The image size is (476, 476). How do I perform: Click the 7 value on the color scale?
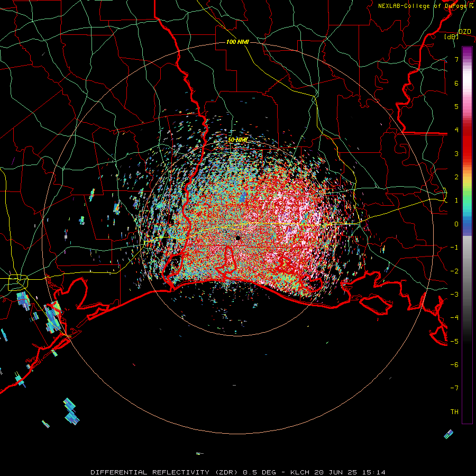click(x=456, y=59)
